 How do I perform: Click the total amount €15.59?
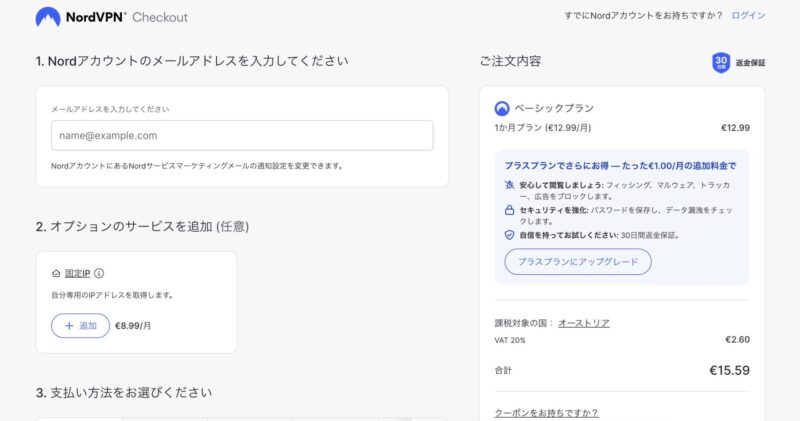coord(730,370)
